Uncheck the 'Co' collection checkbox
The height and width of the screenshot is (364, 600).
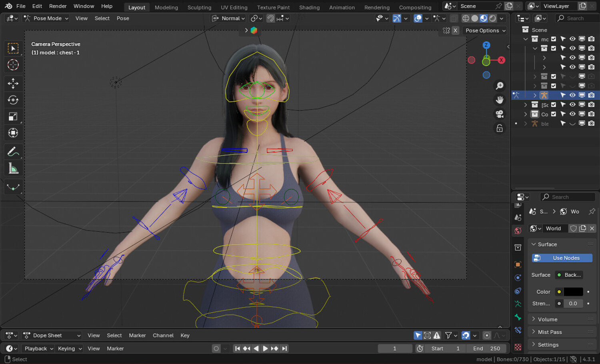coord(554,114)
